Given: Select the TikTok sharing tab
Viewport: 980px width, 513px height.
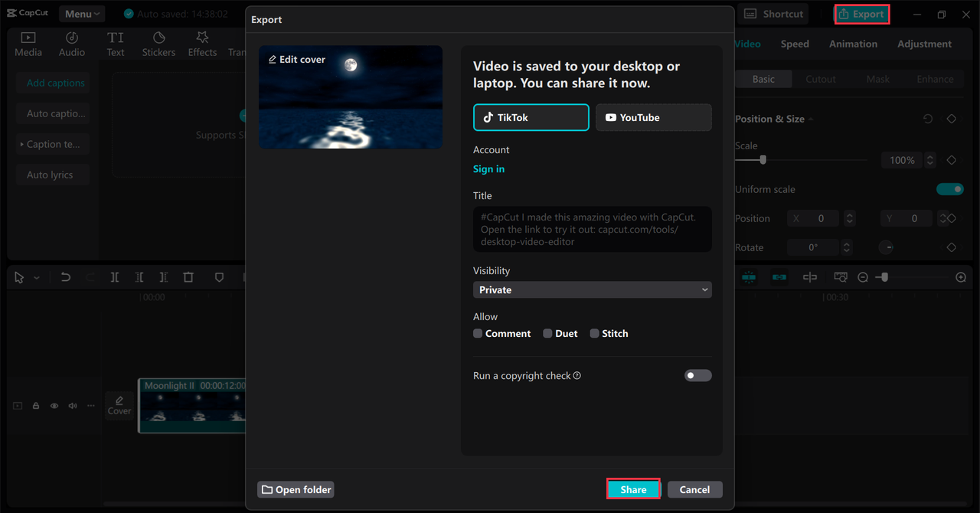Looking at the screenshot, I should tap(531, 117).
